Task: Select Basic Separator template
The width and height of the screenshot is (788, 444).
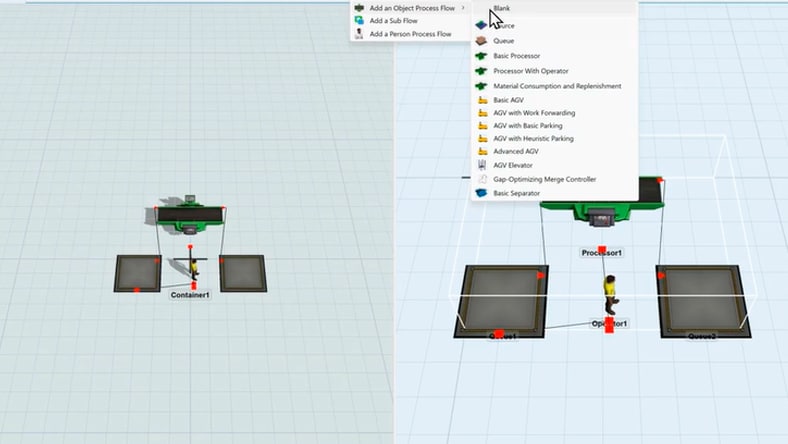Action: click(x=554, y=193)
